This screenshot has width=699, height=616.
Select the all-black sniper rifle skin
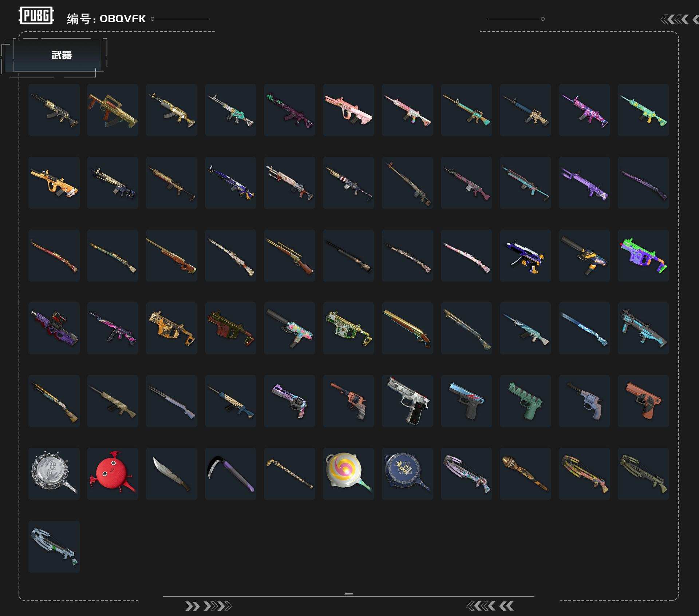click(x=348, y=255)
